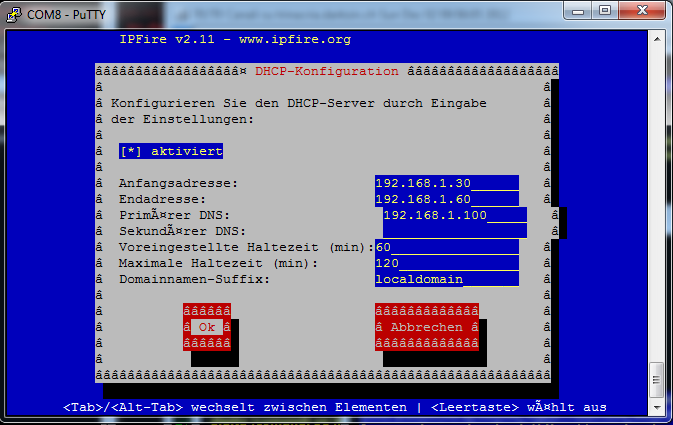Click the red DHCP-Konfiguration dialog title
Image resolution: width=673 pixels, height=425 pixels.
coord(327,72)
